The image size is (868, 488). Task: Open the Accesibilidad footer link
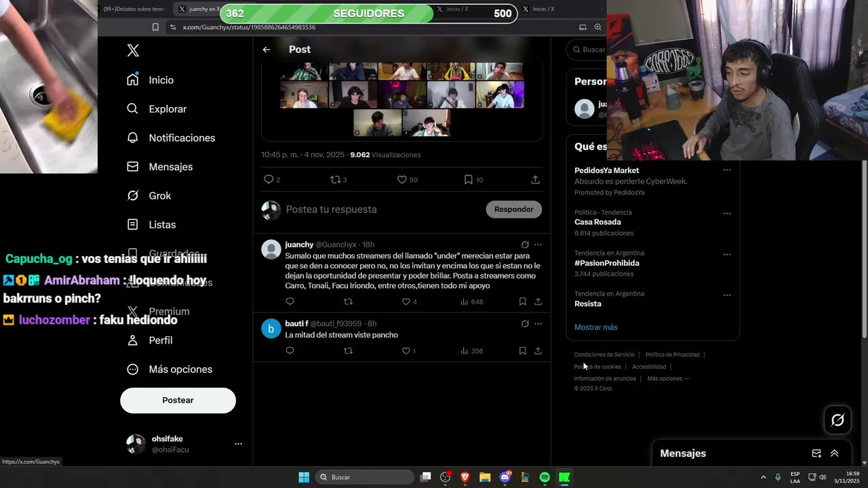pyautogui.click(x=649, y=367)
